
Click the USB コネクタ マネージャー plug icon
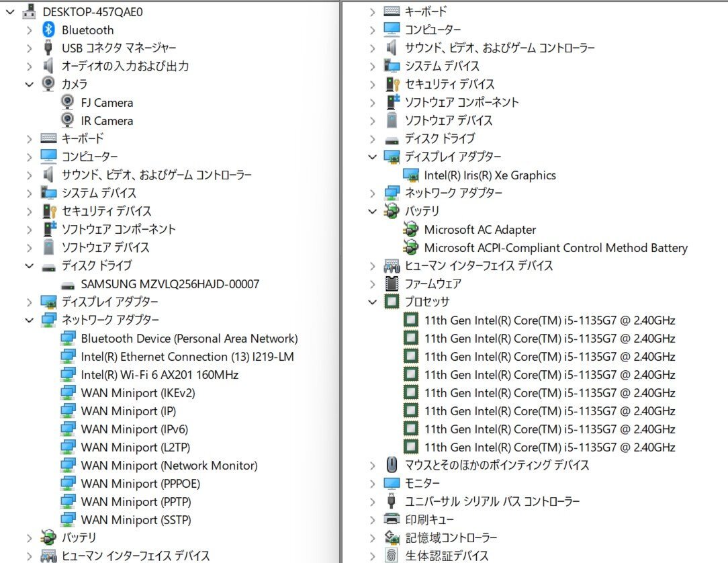(48, 48)
